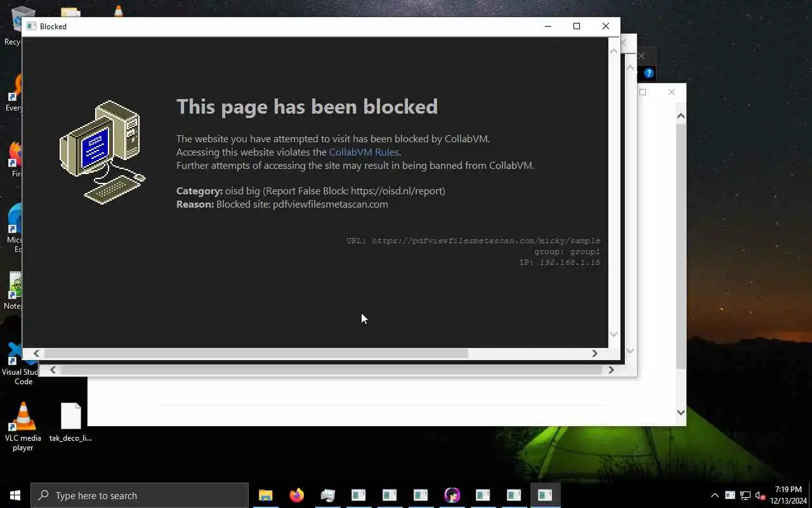Select the tak_deco_li... desktop file
The height and width of the screenshot is (508, 812).
(70, 422)
